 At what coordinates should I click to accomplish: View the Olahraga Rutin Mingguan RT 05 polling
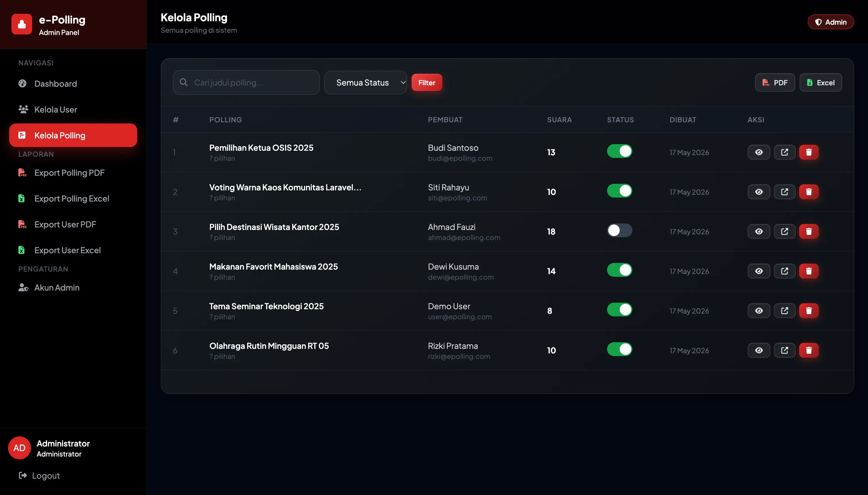[x=759, y=350]
